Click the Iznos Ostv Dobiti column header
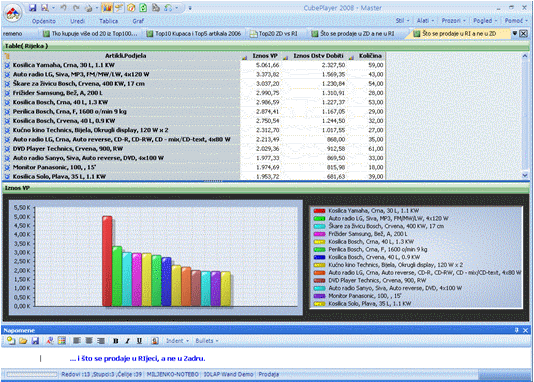This screenshot has height=382, width=534. [x=318, y=56]
